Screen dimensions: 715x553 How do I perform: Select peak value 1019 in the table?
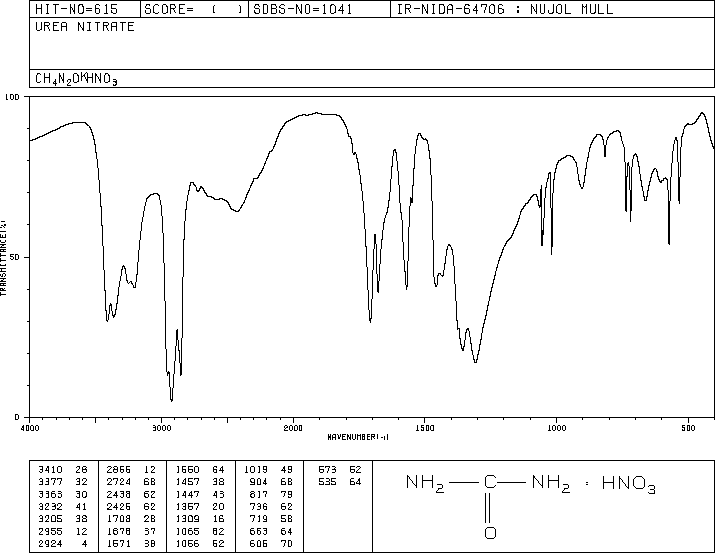point(256,470)
